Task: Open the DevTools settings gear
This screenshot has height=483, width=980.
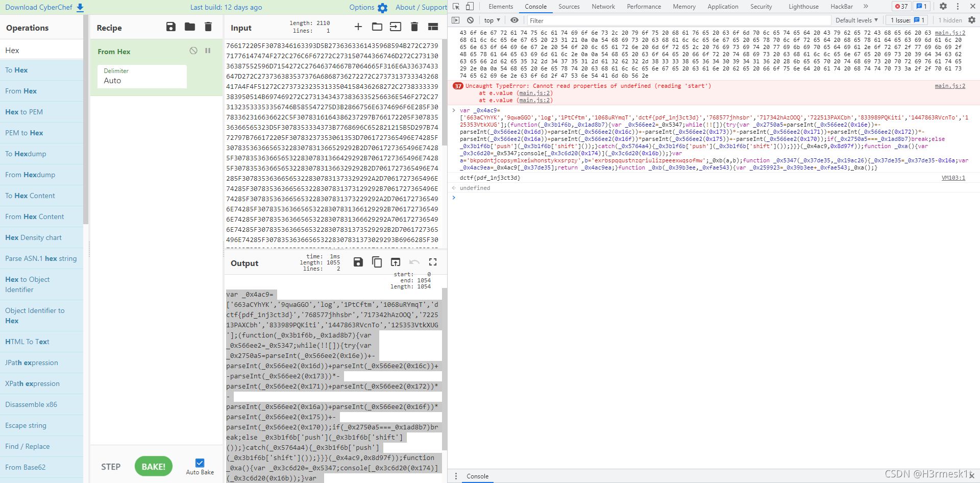Action: (943, 6)
